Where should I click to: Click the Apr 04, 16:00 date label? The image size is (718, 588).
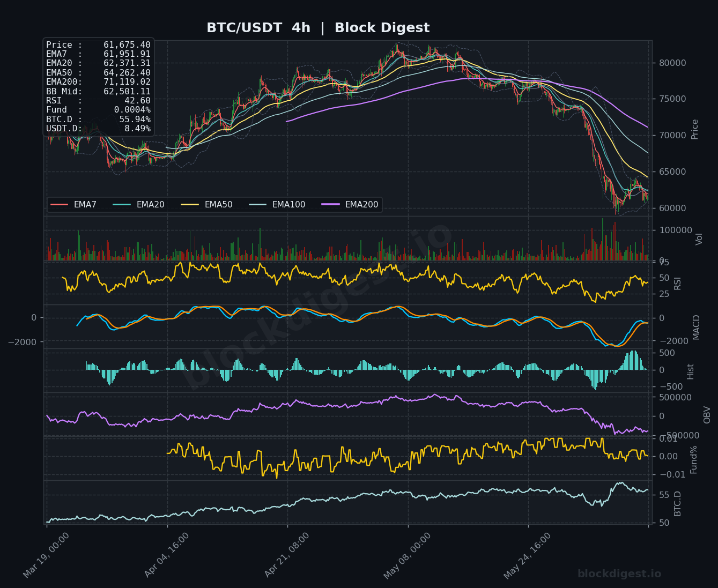click(x=167, y=555)
